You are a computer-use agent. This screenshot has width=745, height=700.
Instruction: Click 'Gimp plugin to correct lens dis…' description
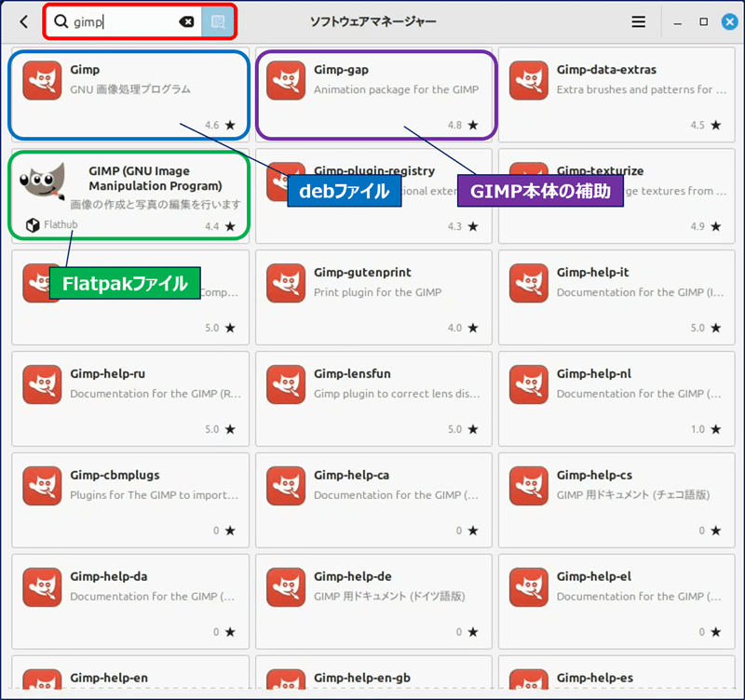coord(397,394)
